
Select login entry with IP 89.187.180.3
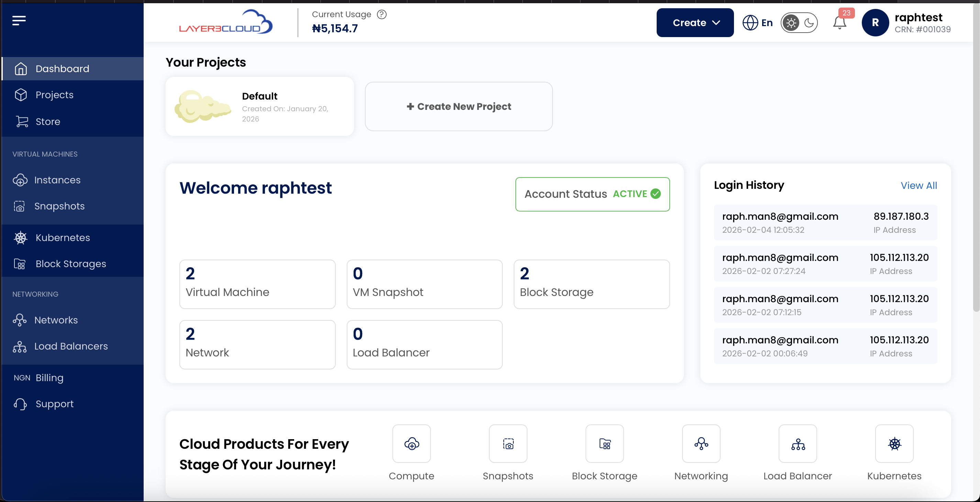[x=825, y=223]
